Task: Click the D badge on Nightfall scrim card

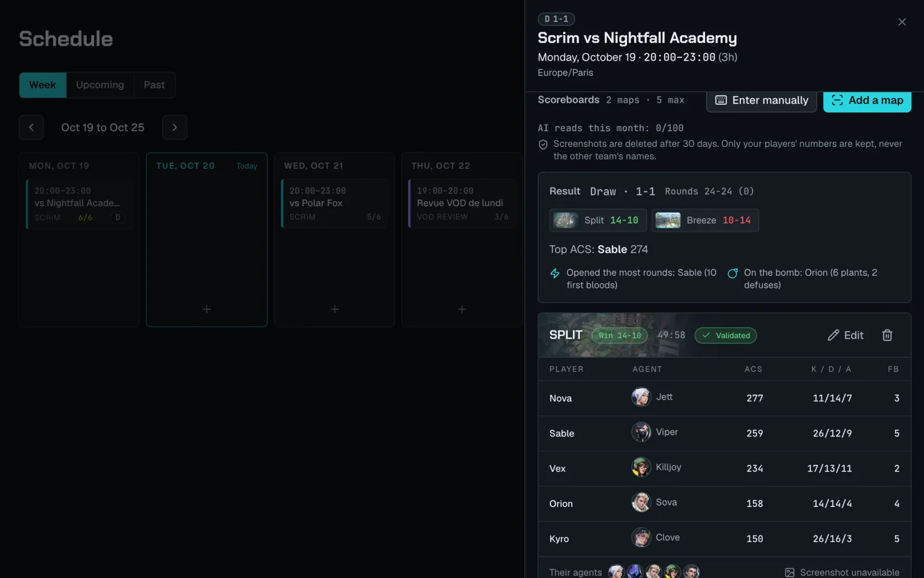Action: point(118,217)
